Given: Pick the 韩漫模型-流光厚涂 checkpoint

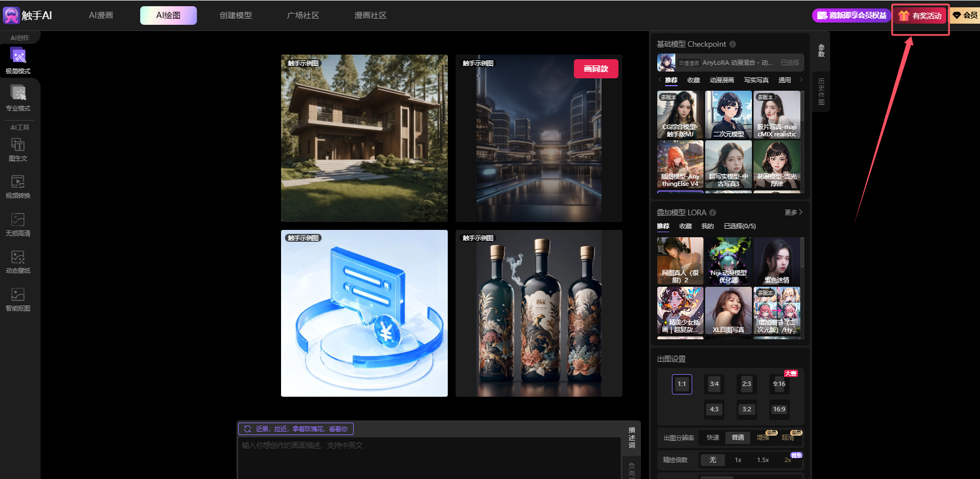Looking at the screenshot, I should [777, 165].
